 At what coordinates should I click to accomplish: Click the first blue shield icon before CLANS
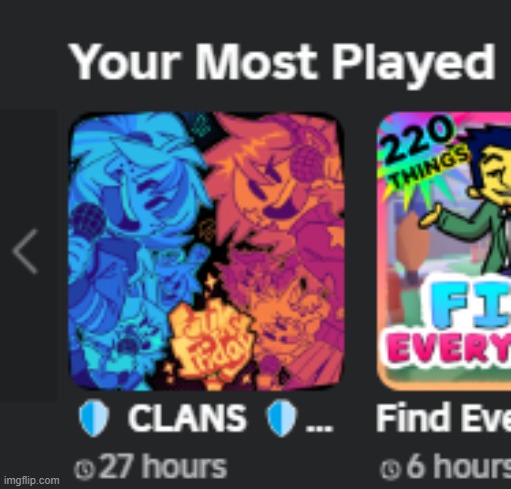[94, 418]
